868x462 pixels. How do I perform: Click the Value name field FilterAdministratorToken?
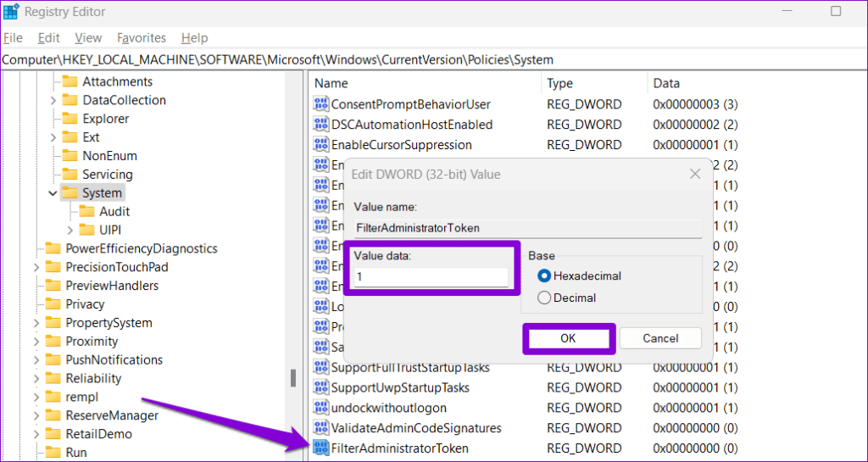[528, 227]
